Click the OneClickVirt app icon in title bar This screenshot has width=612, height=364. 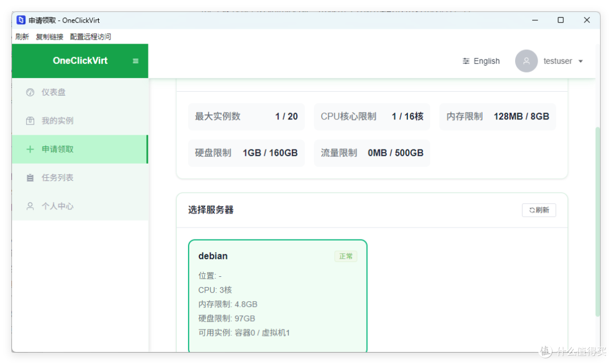(x=21, y=20)
